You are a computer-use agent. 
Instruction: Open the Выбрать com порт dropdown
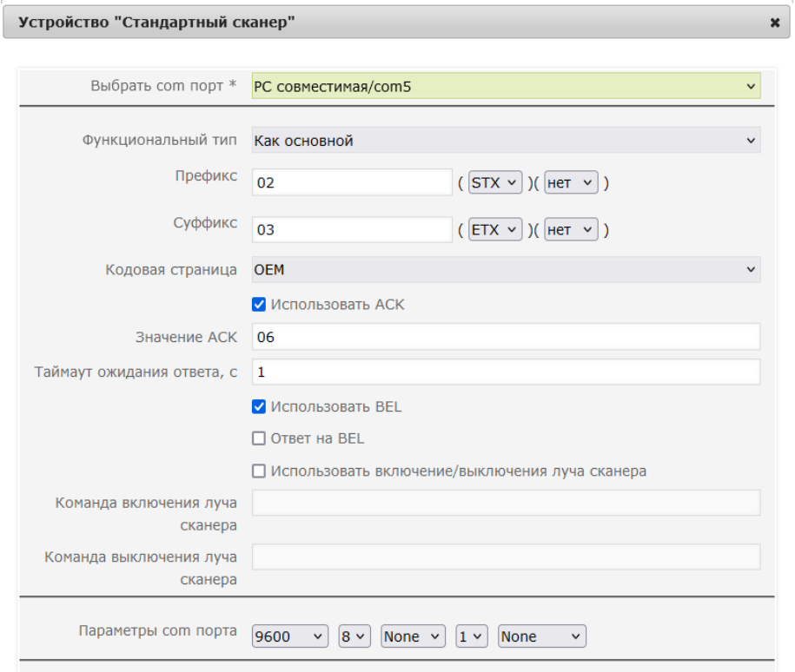pos(506,86)
